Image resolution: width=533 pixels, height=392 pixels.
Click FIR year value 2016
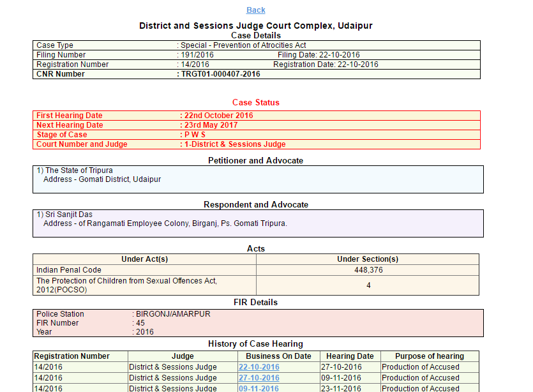click(144, 332)
